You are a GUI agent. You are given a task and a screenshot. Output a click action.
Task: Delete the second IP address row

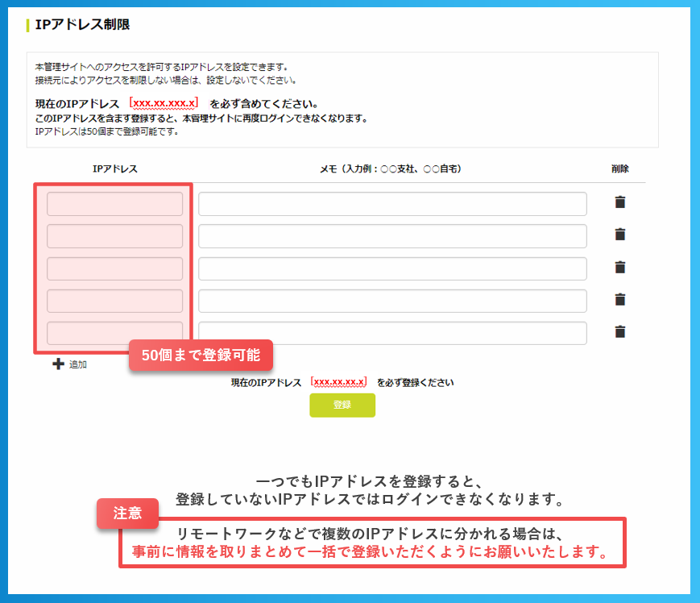pyautogui.click(x=619, y=235)
